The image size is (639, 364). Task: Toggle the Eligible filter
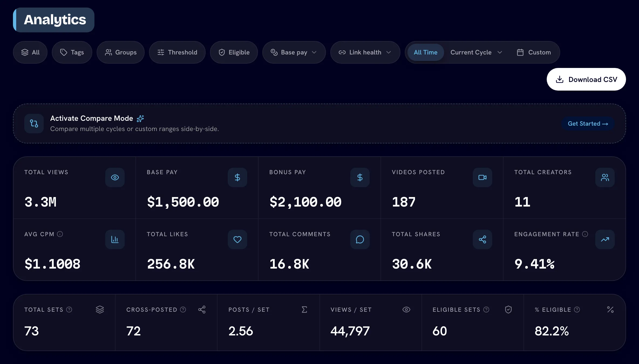coord(234,52)
